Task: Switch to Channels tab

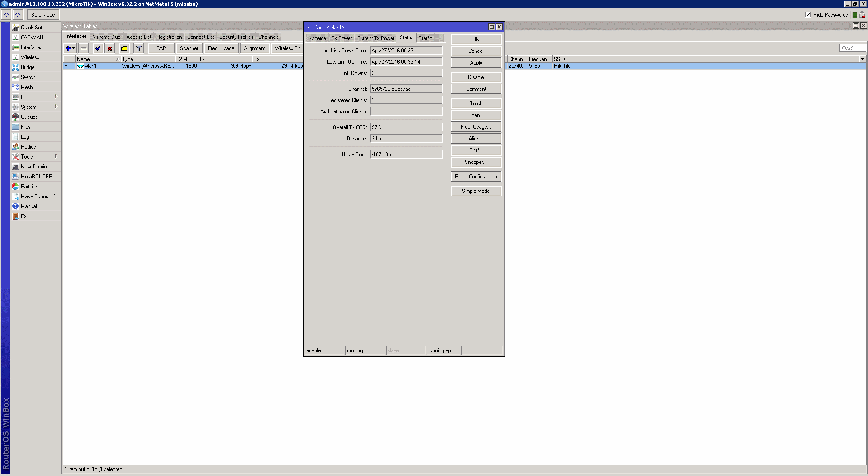Action: [269, 37]
